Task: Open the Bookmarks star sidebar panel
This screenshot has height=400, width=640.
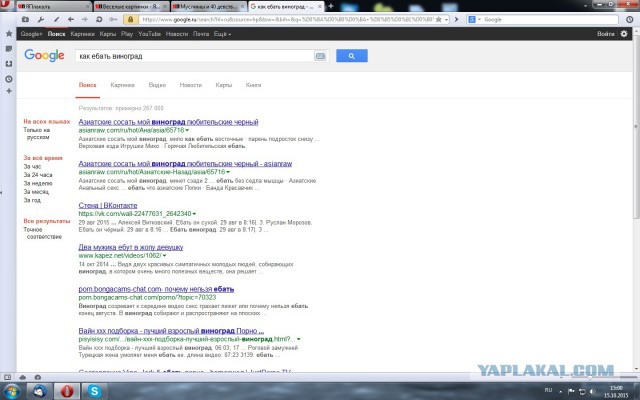Action: click(x=9, y=33)
